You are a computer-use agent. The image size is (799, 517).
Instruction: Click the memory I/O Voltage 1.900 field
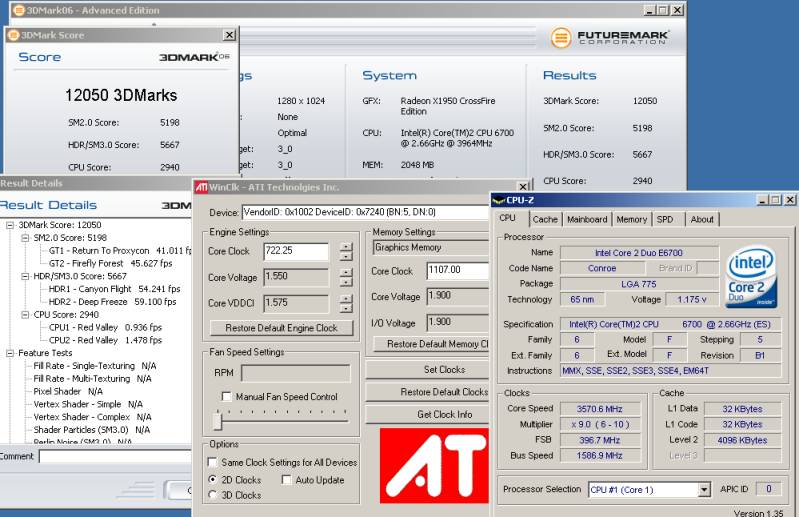(x=457, y=322)
